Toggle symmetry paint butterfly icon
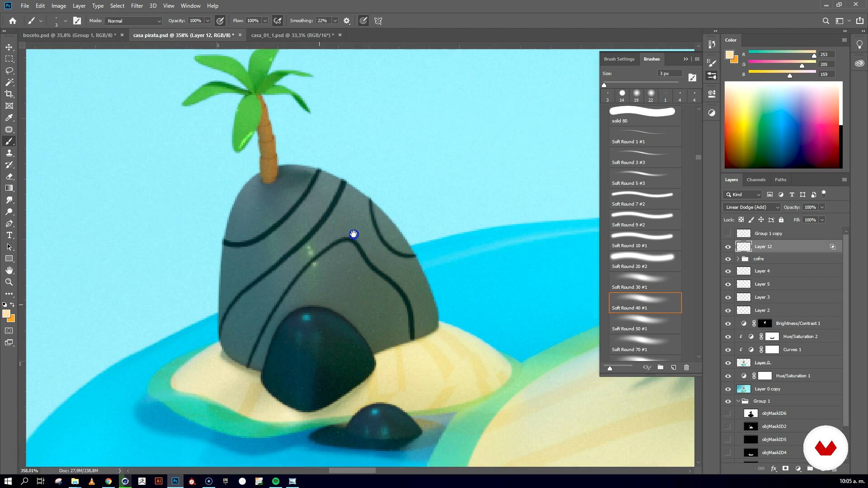Viewport: 868px width, 488px height. point(378,21)
